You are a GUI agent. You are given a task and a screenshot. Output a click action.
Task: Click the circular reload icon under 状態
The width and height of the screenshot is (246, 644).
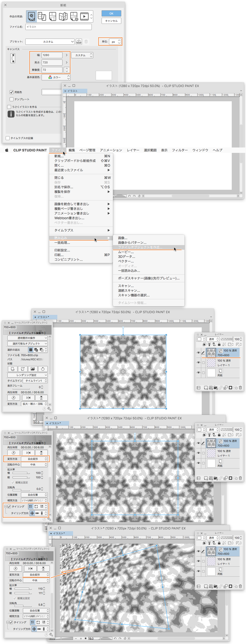pos(43,369)
